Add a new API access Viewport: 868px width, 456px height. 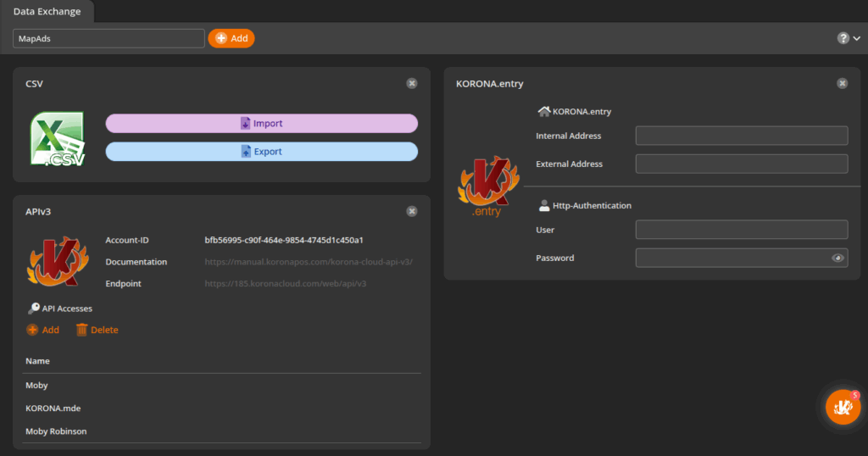[42, 330]
